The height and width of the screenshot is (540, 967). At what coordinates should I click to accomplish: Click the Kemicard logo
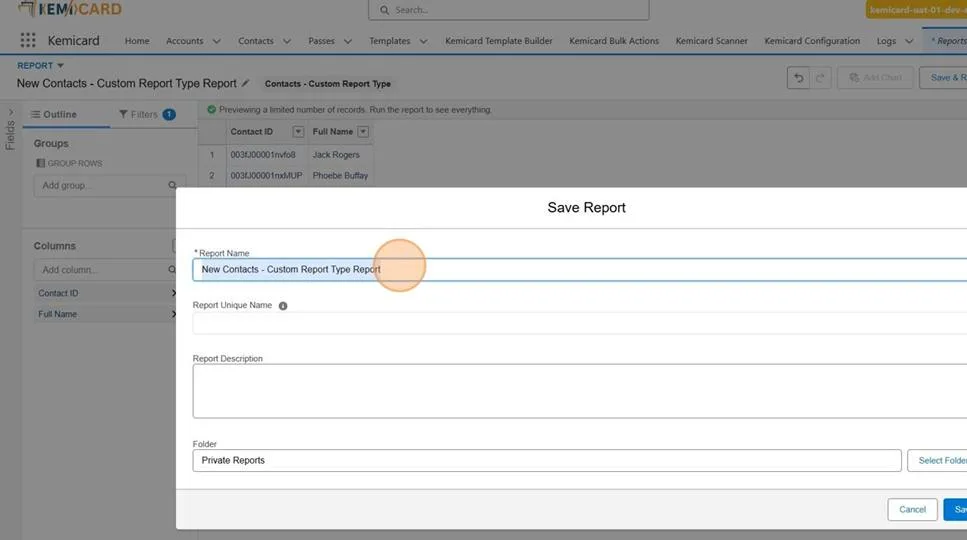[70, 9]
